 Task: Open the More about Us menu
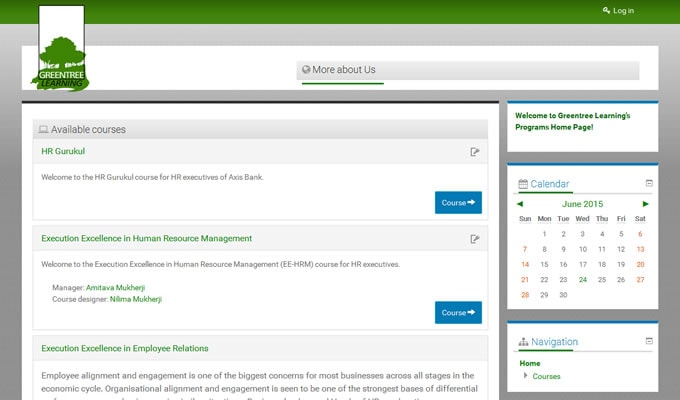[x=344, y=70]
